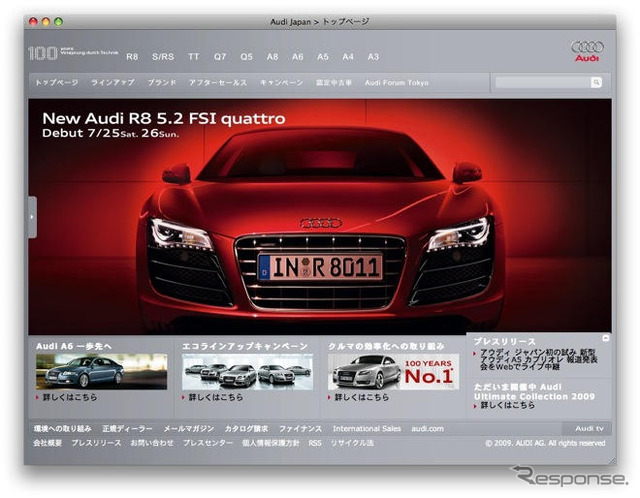
Task: Select the S/RS model link
Action: point(163,57)
